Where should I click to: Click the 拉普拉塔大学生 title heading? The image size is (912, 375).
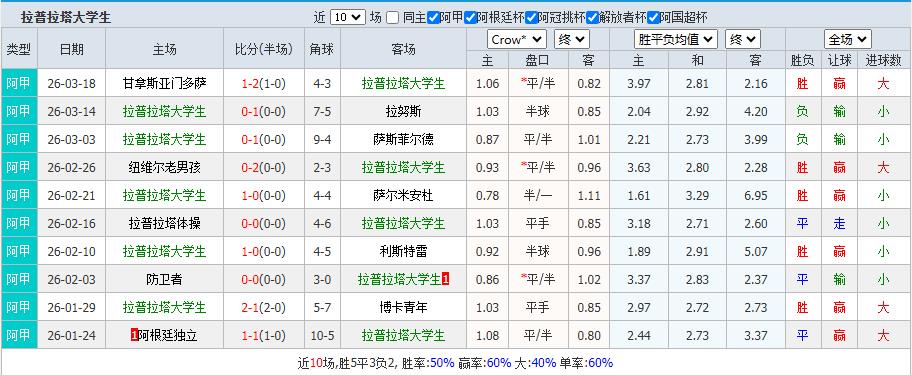[x=66, y=17]
